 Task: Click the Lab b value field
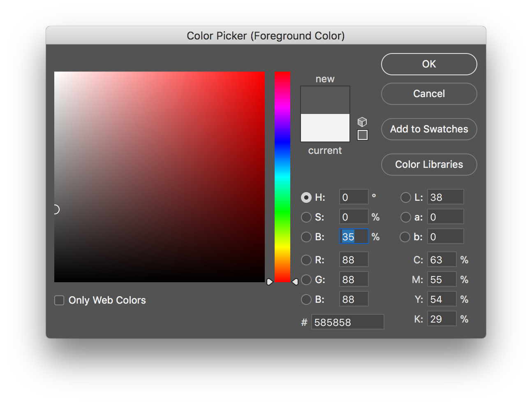click(446, 237)
